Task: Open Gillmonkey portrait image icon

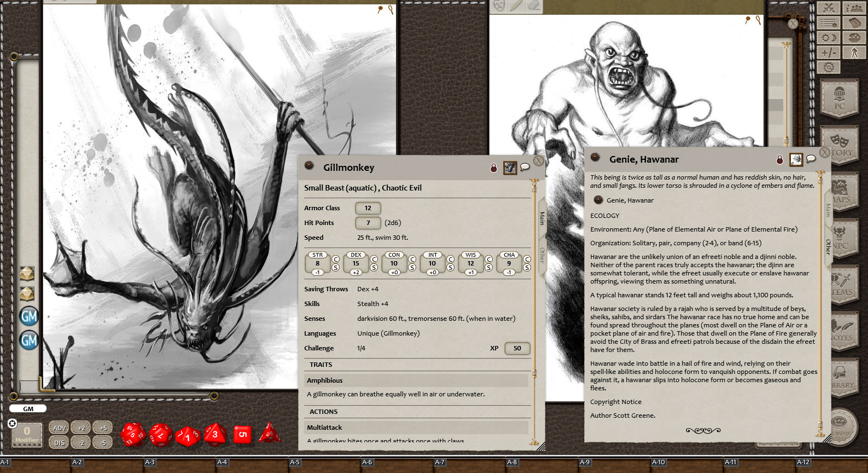Action: pyautogui.click(x=510, y=168)
